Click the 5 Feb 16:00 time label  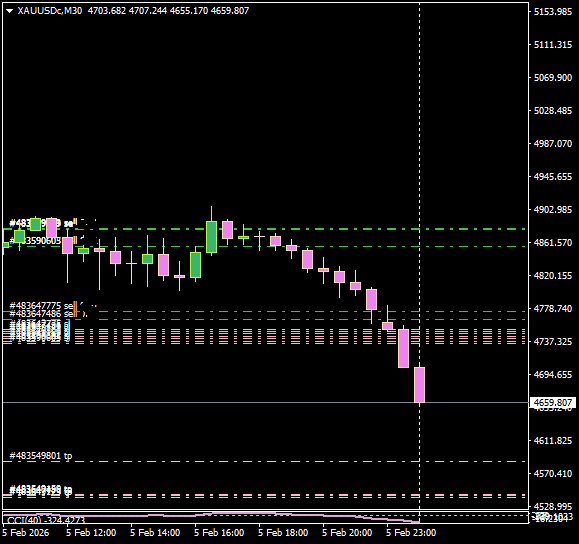click(219, 533)
